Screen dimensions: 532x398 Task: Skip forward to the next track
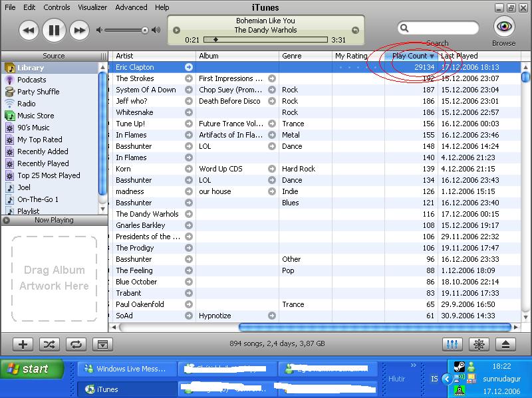point(79,31)
